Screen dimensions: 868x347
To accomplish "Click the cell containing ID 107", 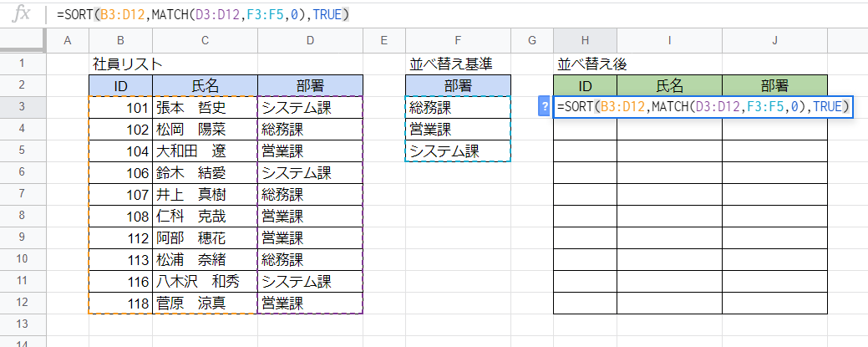I will pyautogui.click(x=120, y=194).
